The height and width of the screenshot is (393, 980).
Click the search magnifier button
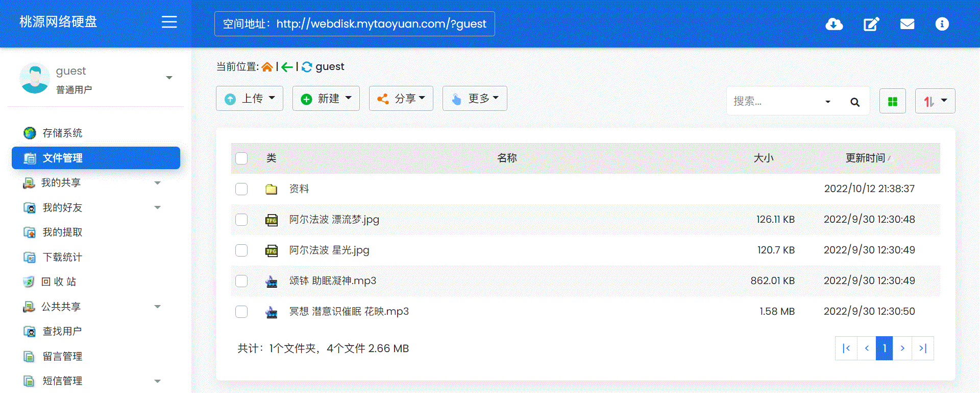click(855, 102)
